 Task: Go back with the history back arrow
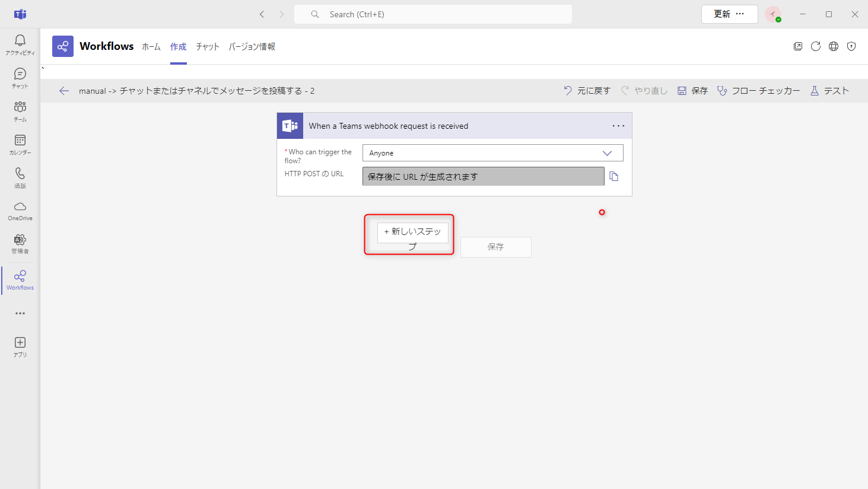[x=262, y=14]
